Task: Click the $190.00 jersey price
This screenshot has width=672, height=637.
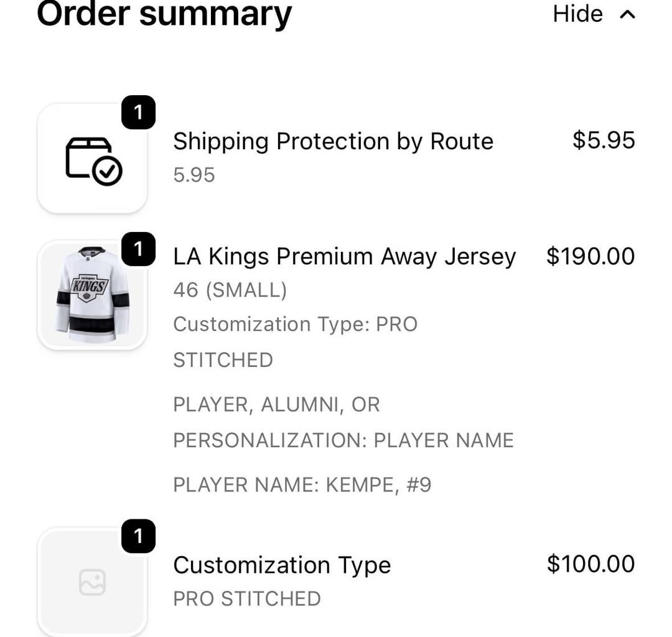Action: [591, 256]
